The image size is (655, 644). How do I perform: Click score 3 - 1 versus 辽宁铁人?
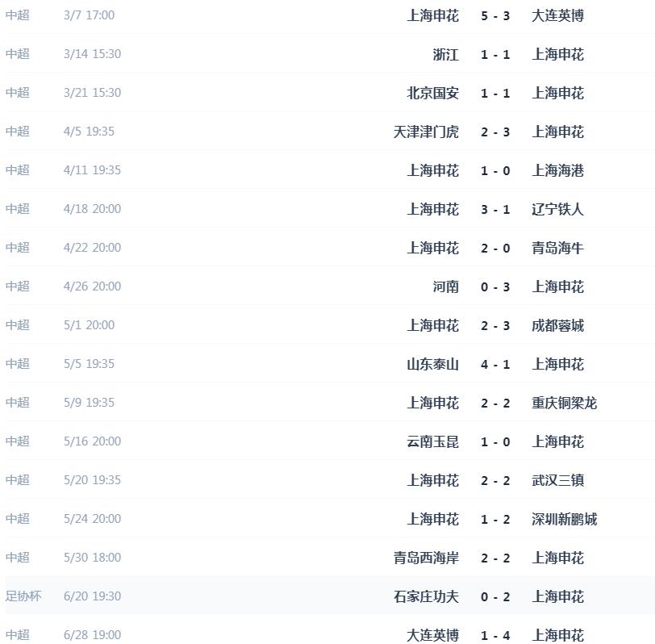pyautogui.click(x=495, y=210)
